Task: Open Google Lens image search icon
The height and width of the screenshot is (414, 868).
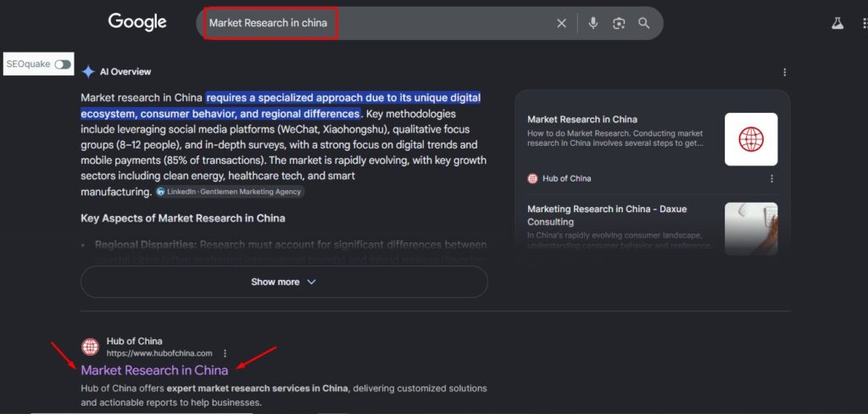Action: [x=619, y=23]
